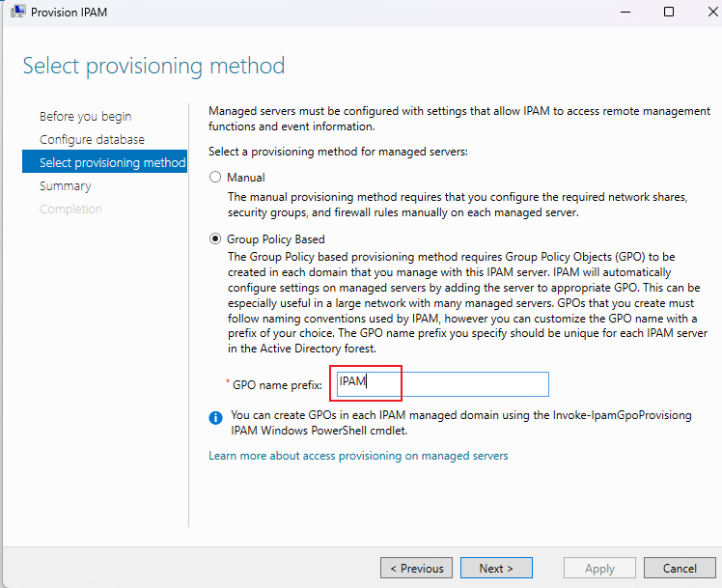
Task: Maximize the Provision IPAM window
Action: point(669,12)
